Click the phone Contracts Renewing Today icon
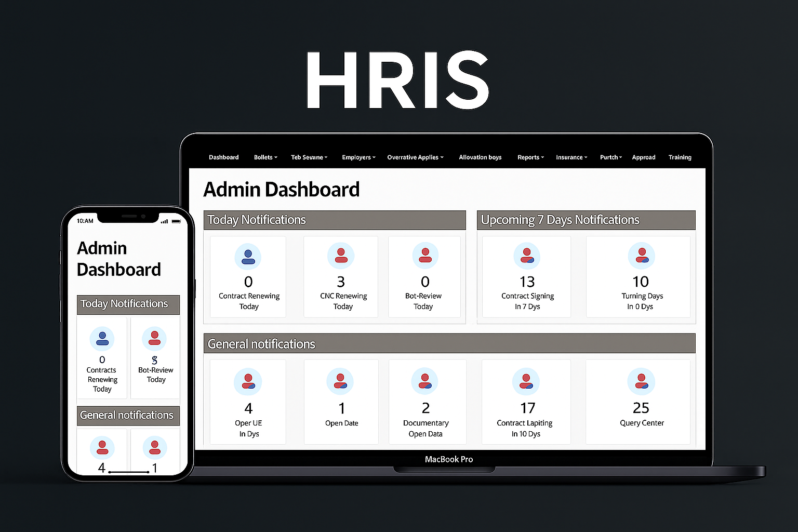Image resolution: width=798 pixels, height=532 pixels. [x=102, y=339]
